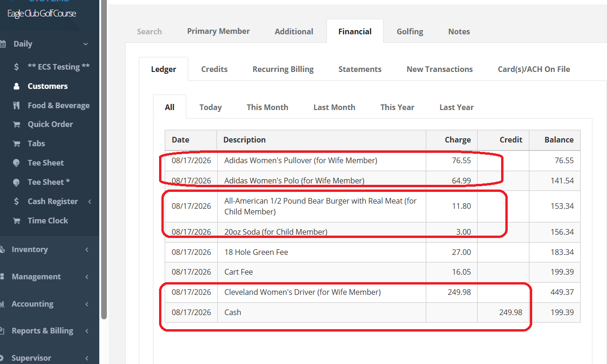Click the golf ball icon beside Tee Sheet
This screenshot has width=607, height=364.
pos(16,163)
